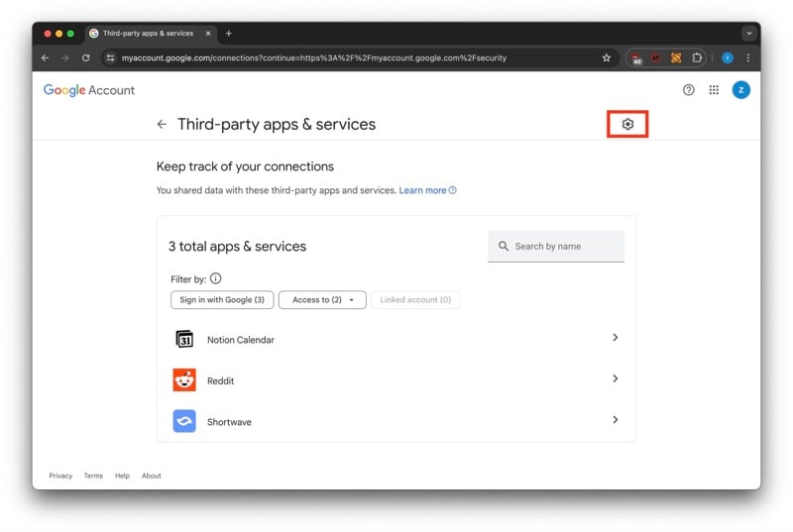Open the Privacy footer link
Image resolution: width=793 pixels, height=532 pixels.
60,476
